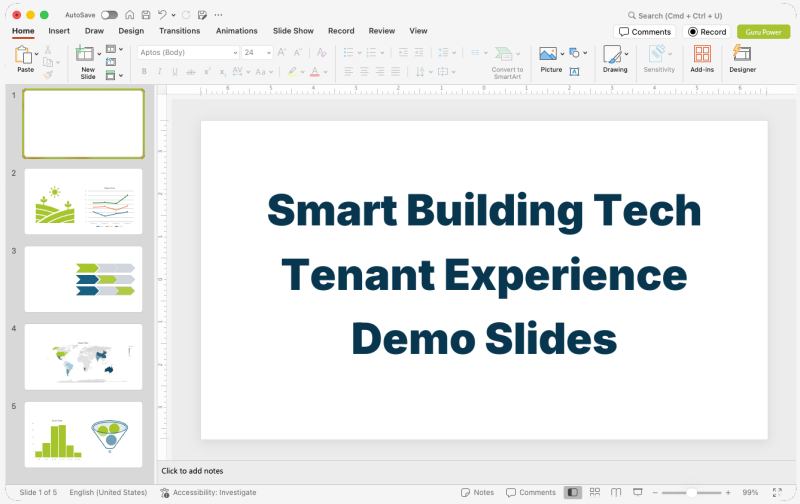
Task: Toggle the AutoSave switch
Action: coord(109,15)
